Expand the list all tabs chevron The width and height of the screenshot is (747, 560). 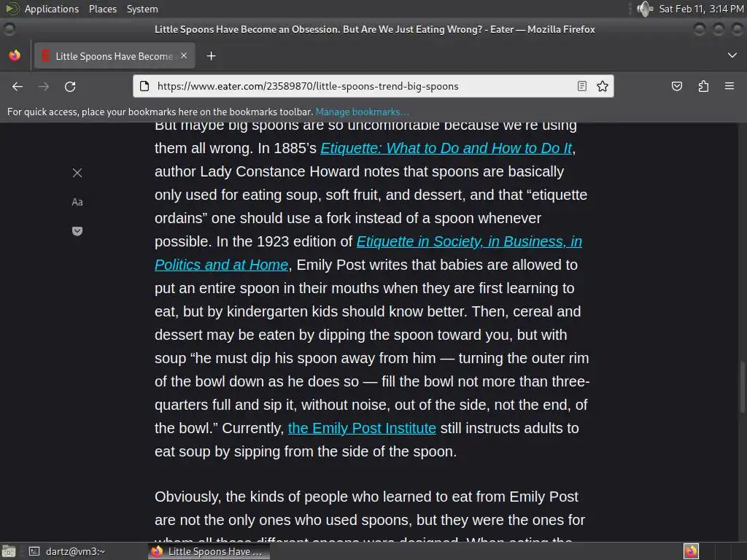coord(732,55)
